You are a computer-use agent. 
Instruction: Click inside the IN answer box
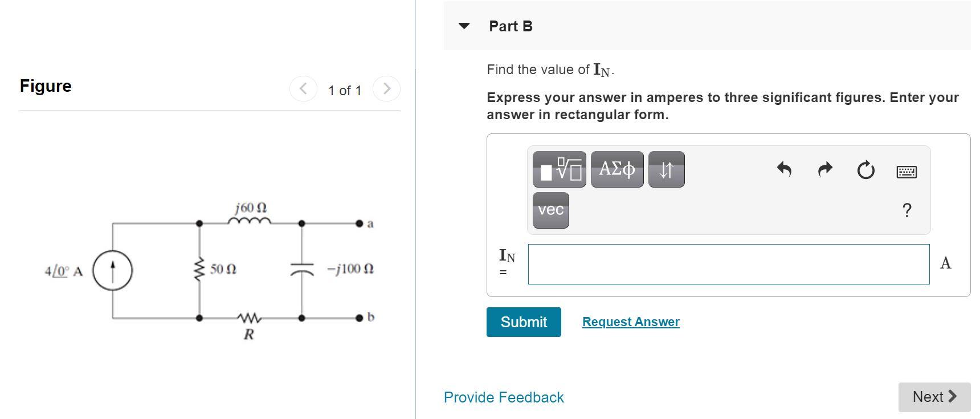point(728,264)
